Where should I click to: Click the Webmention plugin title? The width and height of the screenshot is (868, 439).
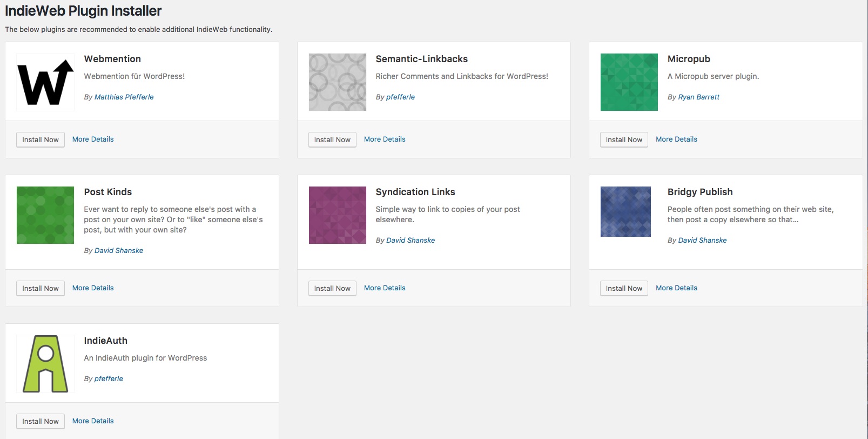pos(112,59)
